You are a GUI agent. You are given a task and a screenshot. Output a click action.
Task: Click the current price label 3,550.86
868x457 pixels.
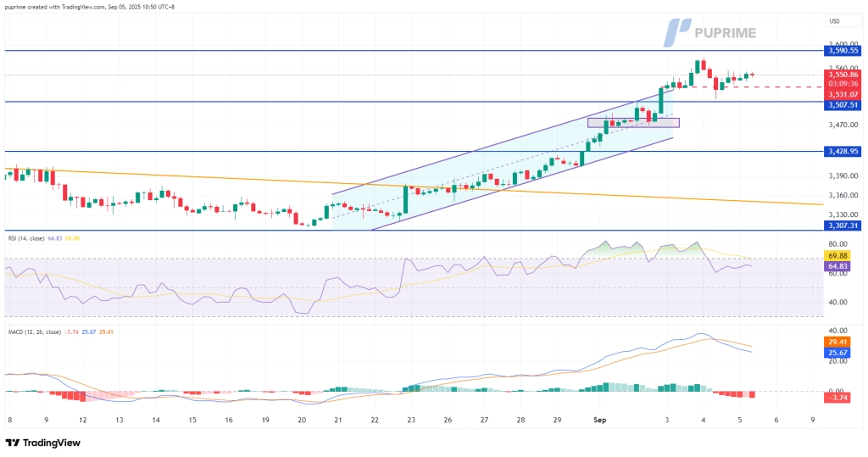click(843, 75)
